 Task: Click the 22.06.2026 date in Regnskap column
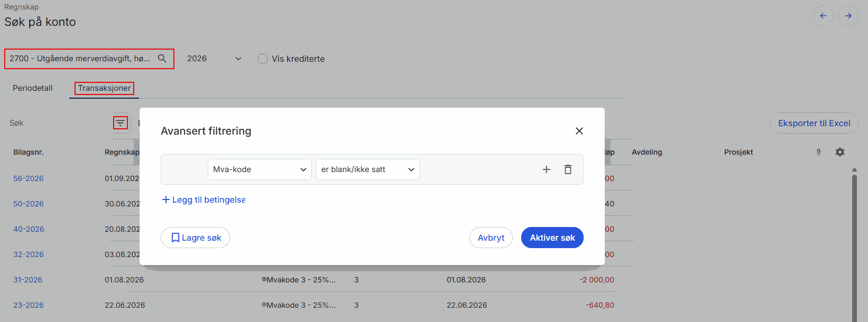(125, 305)
